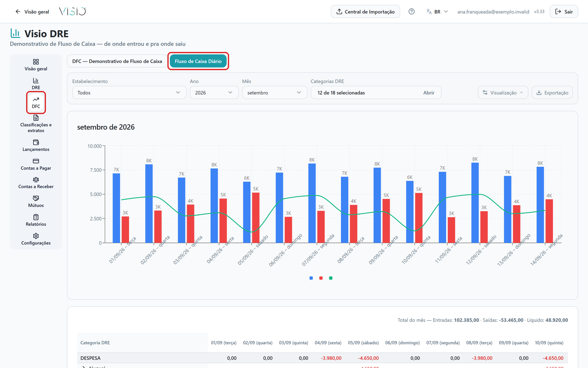Navigate to Mútuos
Viewport: 588px width, 368px height.
click(x=36, y=202)
